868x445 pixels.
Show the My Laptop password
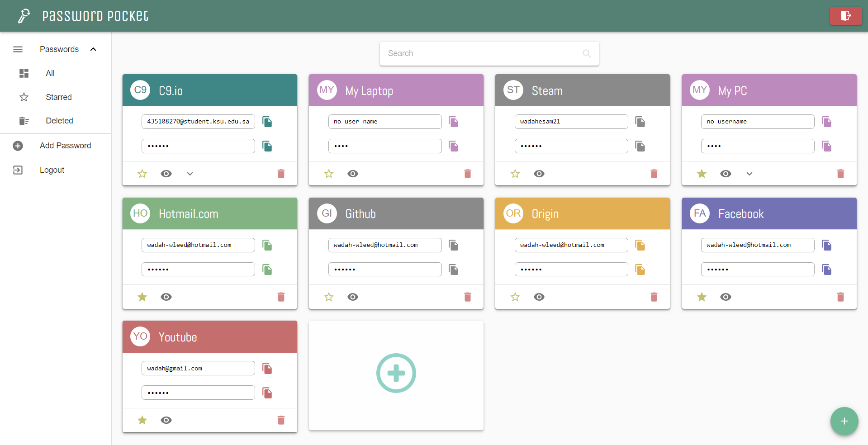(353, 174)
